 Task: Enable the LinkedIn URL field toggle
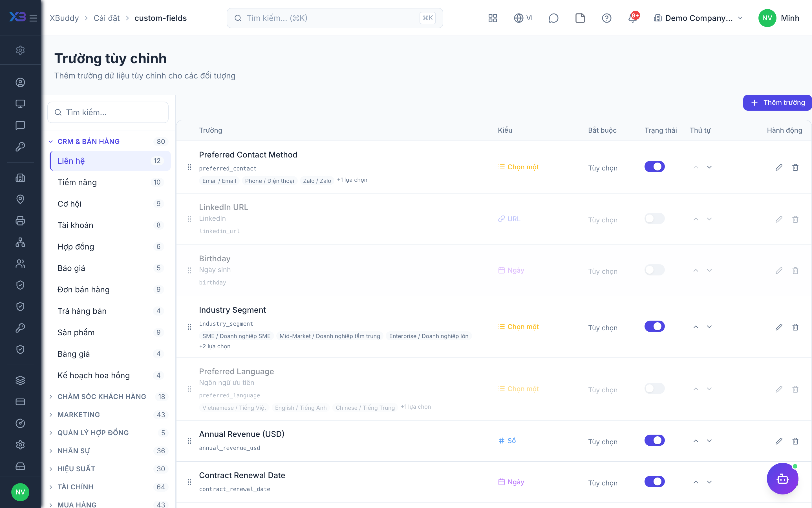pyautogui.click(x=654, y=219)
